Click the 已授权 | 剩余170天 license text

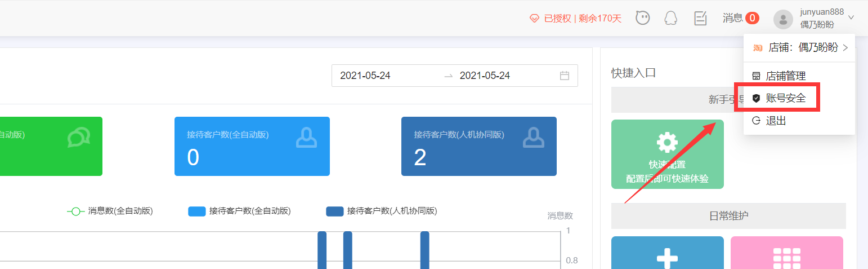[x=583, y=19]
